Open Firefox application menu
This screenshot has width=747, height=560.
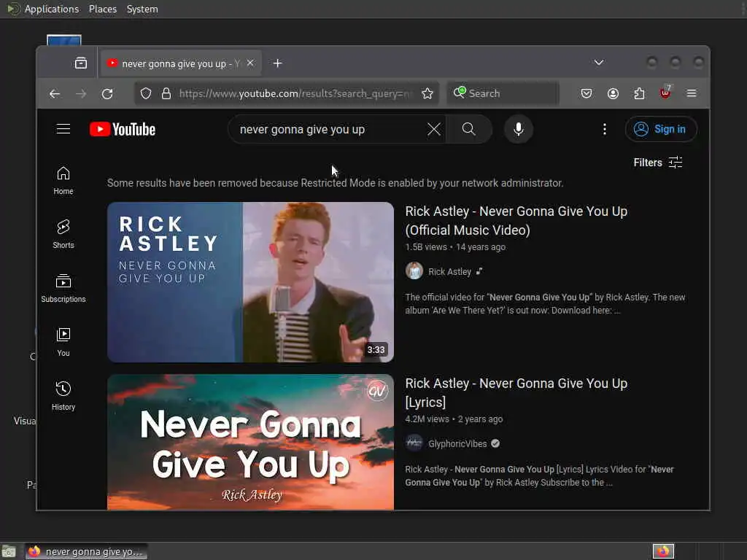tap(692, 93)
